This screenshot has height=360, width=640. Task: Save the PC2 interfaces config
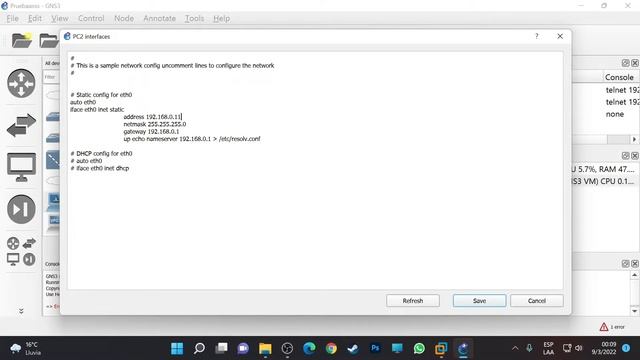pyautogui.click(x=479, y=301)
